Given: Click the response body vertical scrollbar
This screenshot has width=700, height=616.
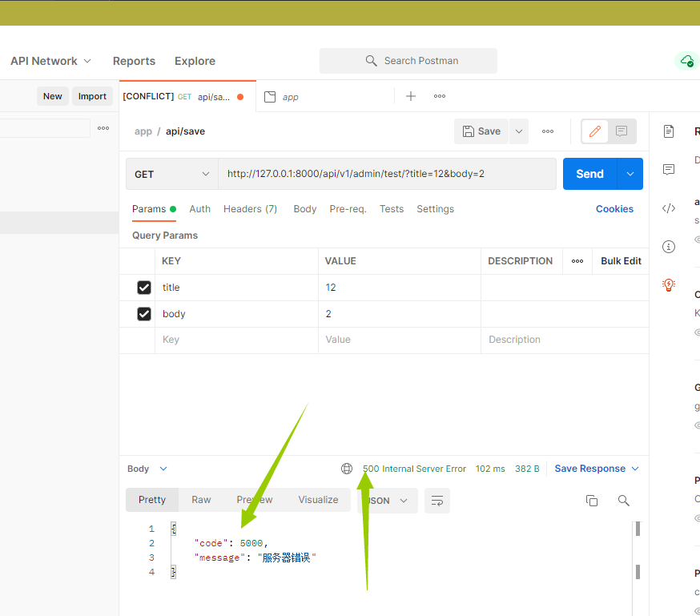Looking at the screenshot, I should tap(638, 550).
